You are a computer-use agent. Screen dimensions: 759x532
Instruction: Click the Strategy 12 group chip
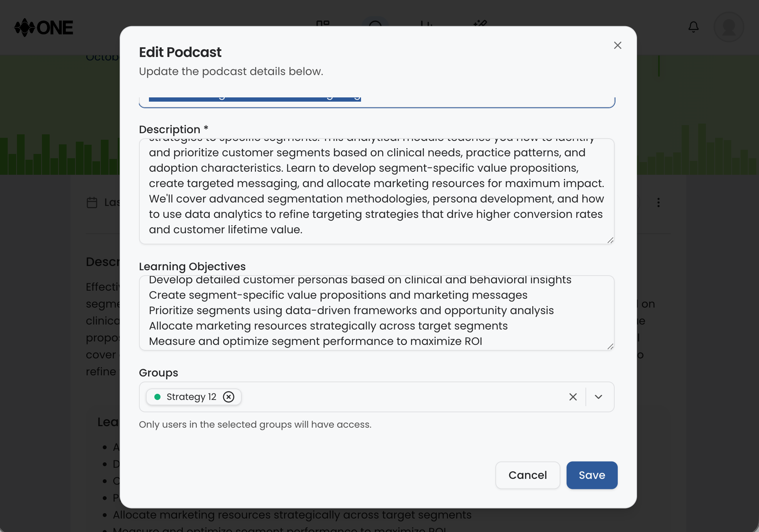(x=191, y=397)
